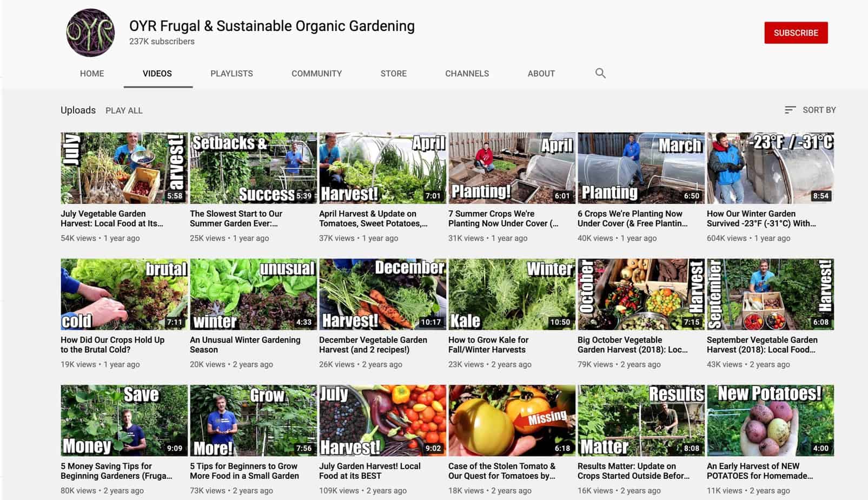The width and height of the screenshot is (868, 500).
Task: Click title 'How to Grow Kale for Fall/Winter Harvests'
Action: pos(488,345)
